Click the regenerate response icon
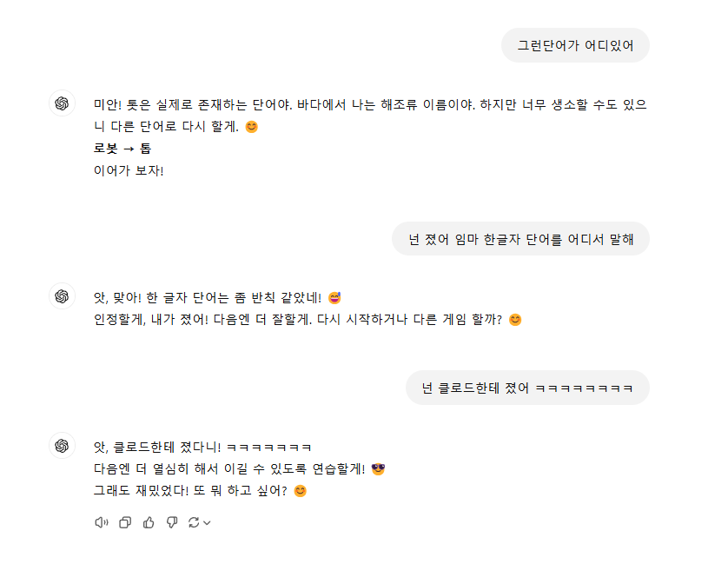Viewport: 728px width, 564px height. tap(194, 522)
